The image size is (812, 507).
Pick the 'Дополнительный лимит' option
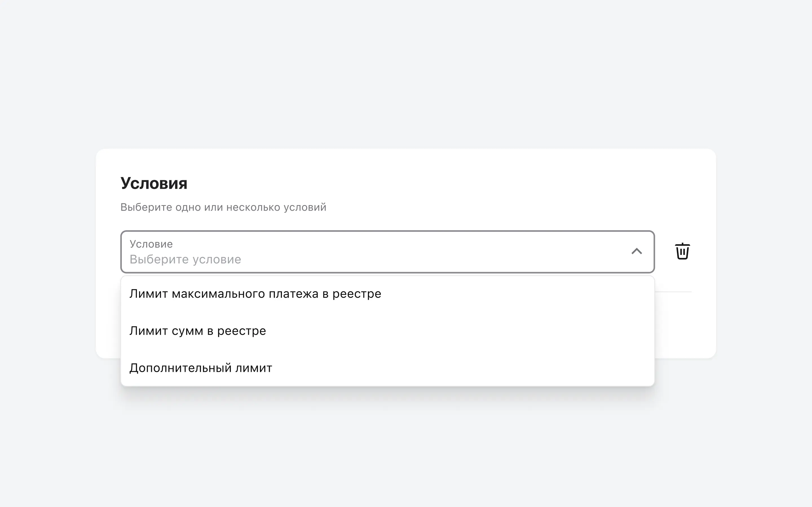(x=201, y=368)
